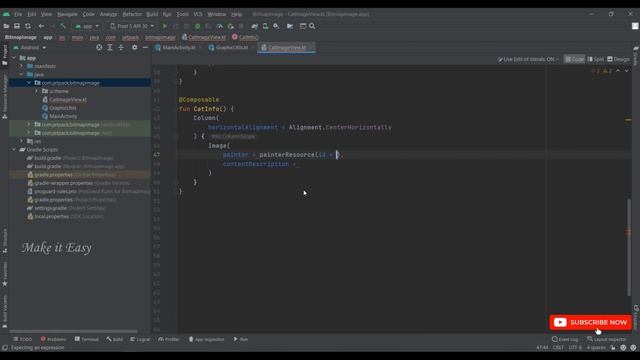The width and height of the screenshot is (640, 360).
Task: Collapse the Gradle Scripts node
Action: click(14, 149)
